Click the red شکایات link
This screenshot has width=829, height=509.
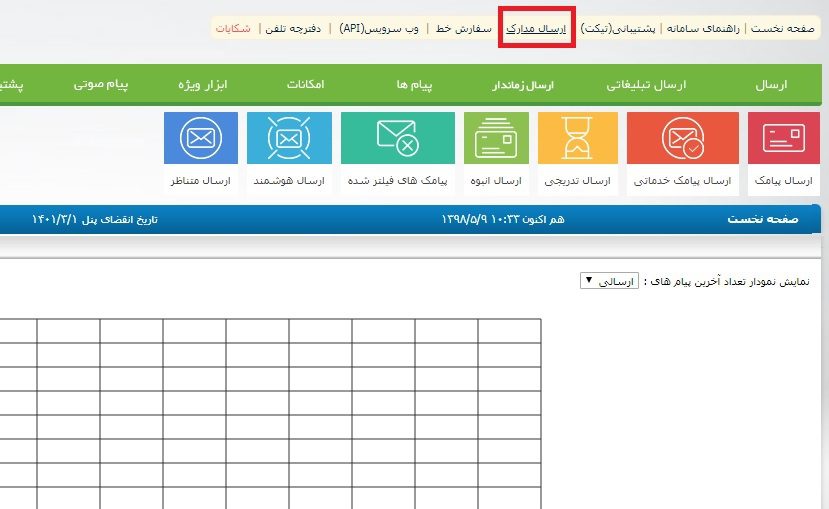233,29
